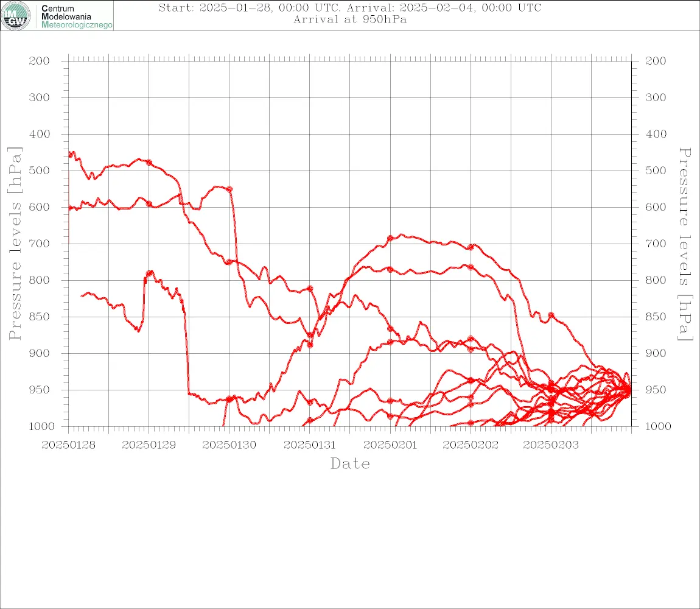
Task: Click the left 'Pressure levels [hPa]' axis title
Action: coord(15,244)
